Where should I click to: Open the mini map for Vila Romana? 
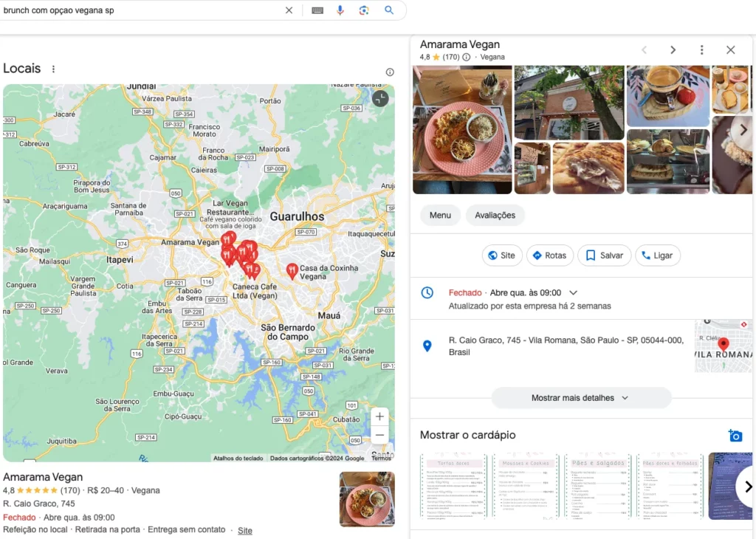(x=724, y=346)
